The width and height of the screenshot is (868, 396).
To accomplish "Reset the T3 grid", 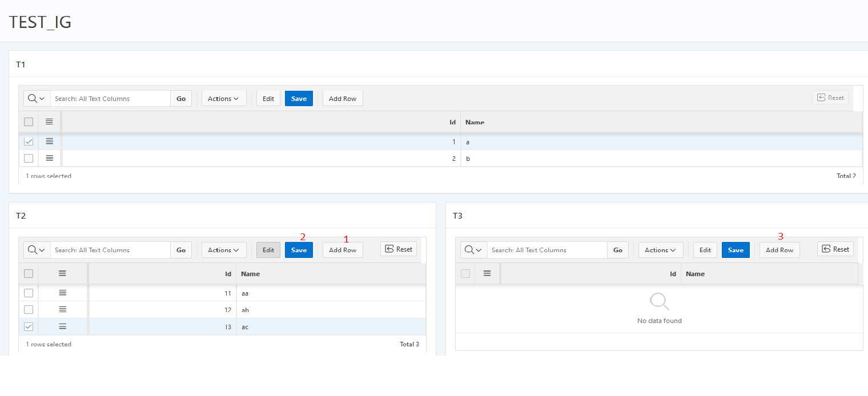I will pos(835,249).
